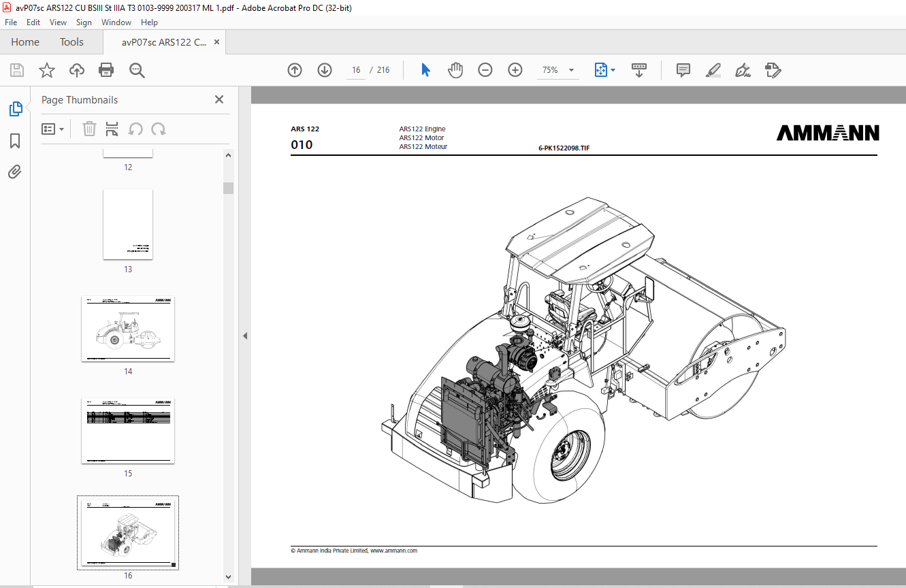906x588 pixels.
Task: Open Page Thumbnails sidebar icon
Action: [x=15, y=109]
